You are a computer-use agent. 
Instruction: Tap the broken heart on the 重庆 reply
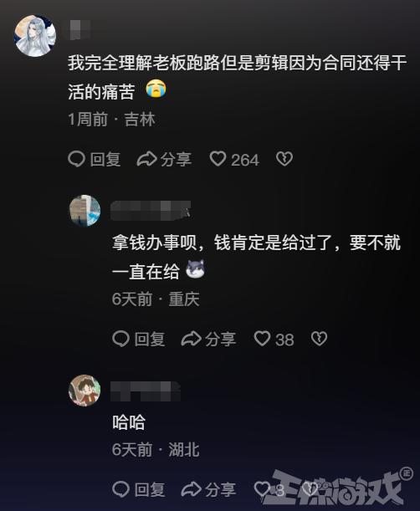coord(319,339)
